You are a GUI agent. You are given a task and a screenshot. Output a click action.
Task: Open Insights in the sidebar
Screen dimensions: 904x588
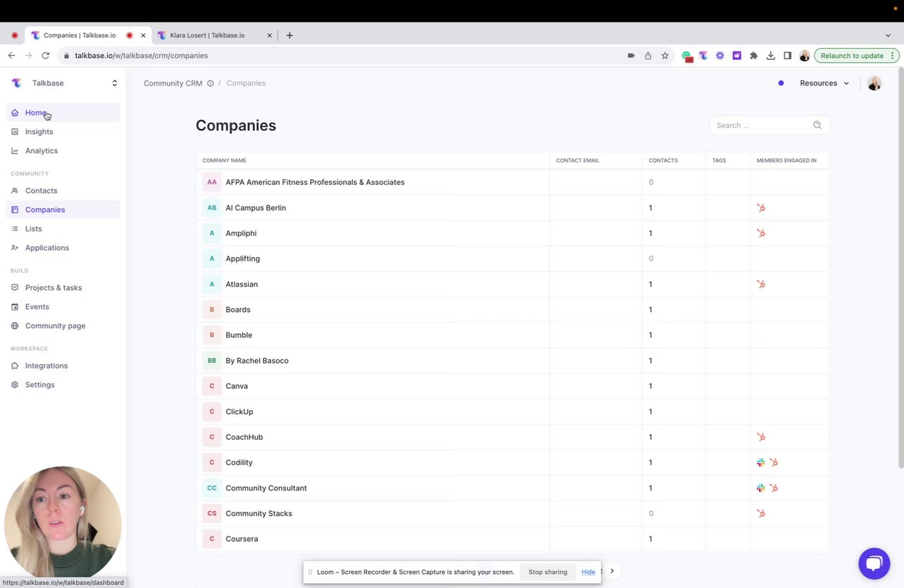click(x=63, y=132)
